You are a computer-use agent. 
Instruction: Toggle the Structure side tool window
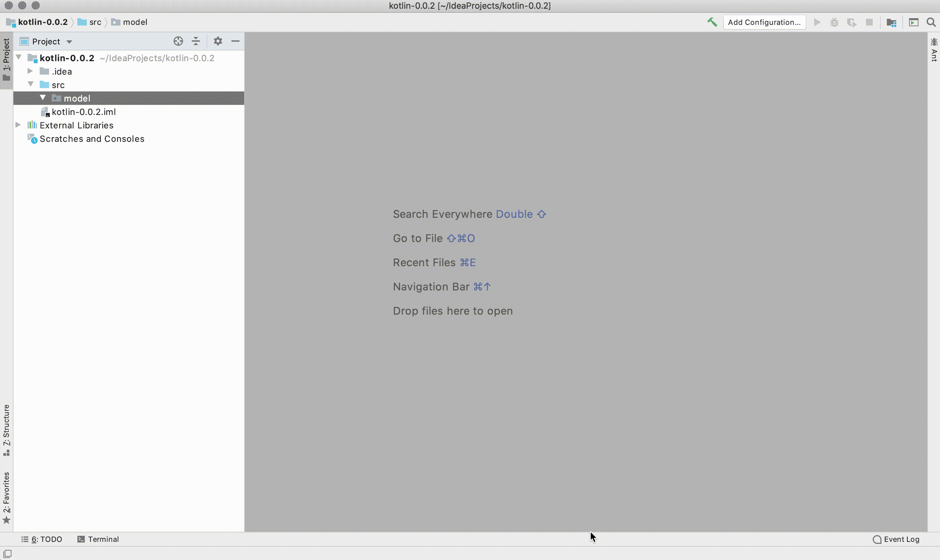click(x=6, y=430)
